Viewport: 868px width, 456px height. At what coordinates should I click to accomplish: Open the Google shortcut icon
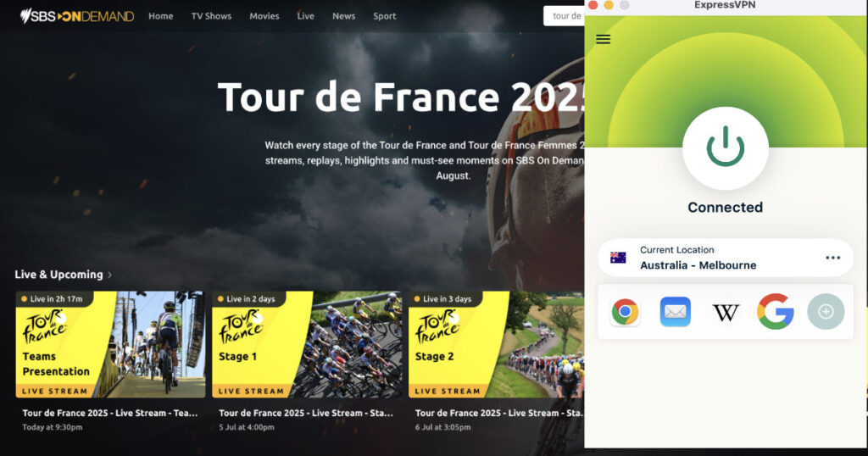click(x=775, y=312)
